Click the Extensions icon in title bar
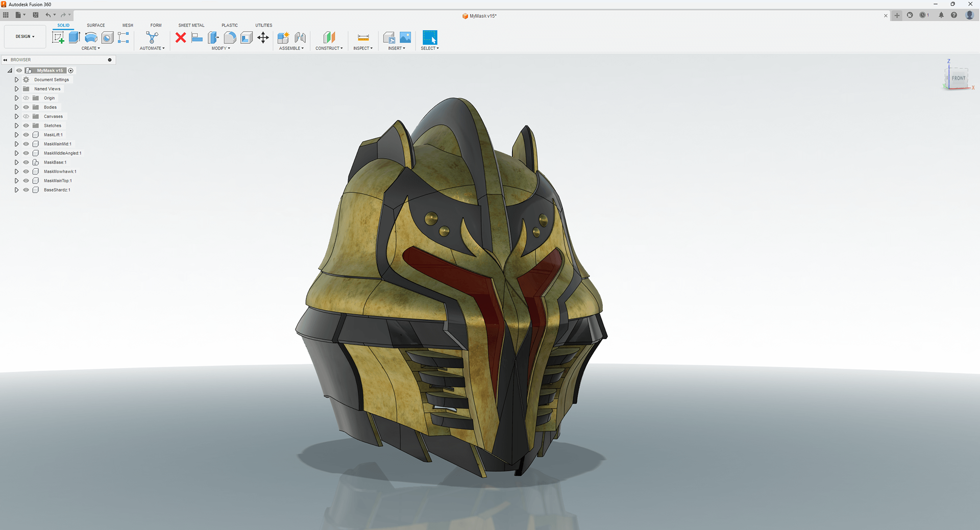This screenshot has width=980, height=530. 910,15
